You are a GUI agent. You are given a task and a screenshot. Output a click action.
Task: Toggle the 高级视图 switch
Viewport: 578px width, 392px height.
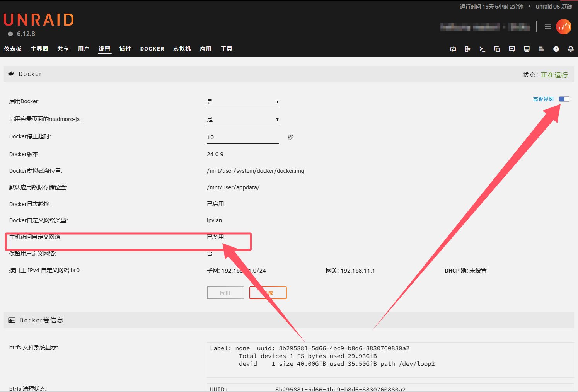(564, 99)
